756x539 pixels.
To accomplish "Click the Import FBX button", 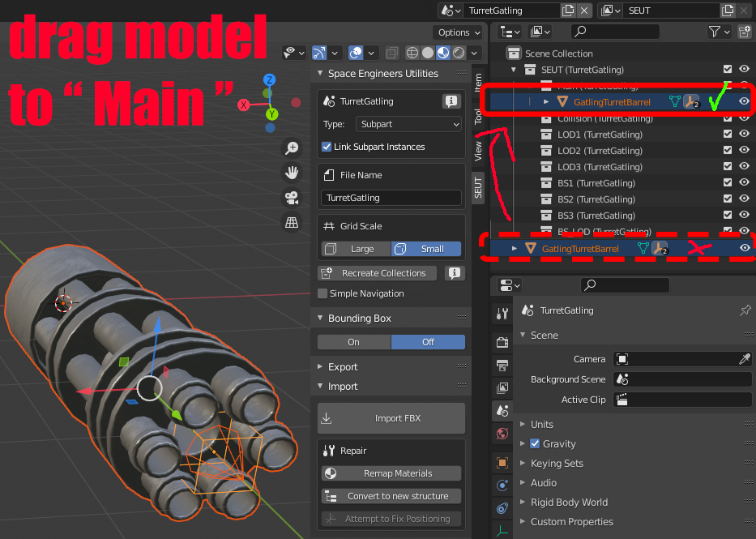I will click(x=391, y=418).
